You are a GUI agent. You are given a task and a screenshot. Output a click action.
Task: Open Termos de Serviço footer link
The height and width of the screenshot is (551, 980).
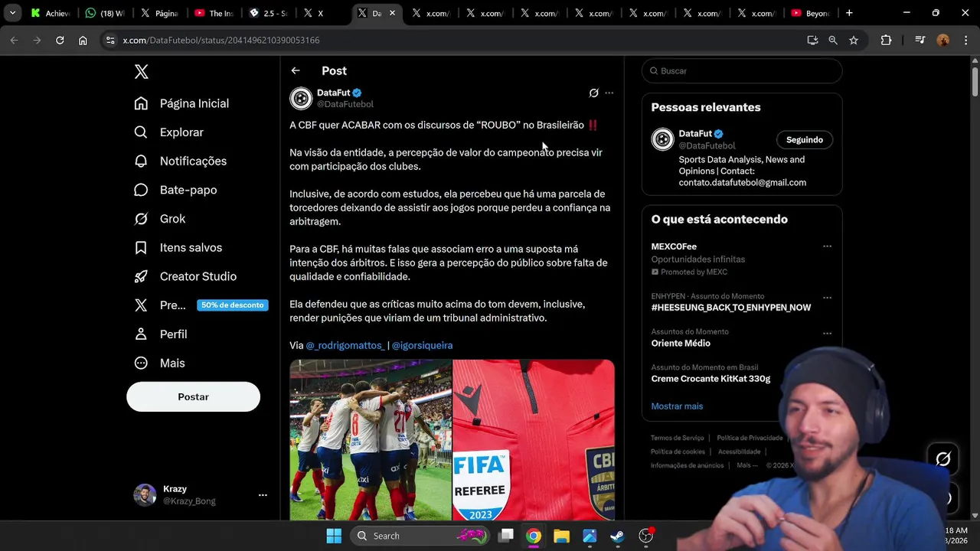click(x=677, y=438)
